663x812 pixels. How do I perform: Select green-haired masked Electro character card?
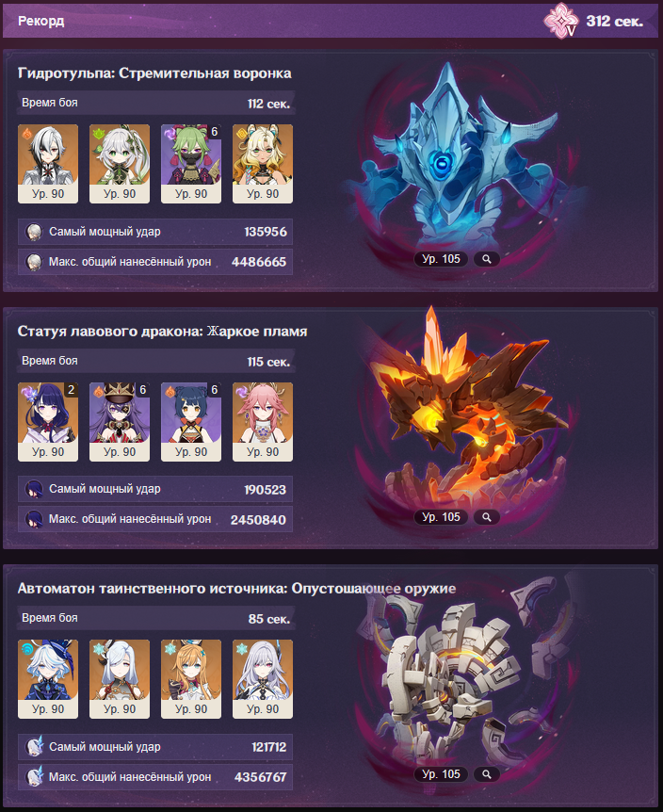click(x=191, y=164)
